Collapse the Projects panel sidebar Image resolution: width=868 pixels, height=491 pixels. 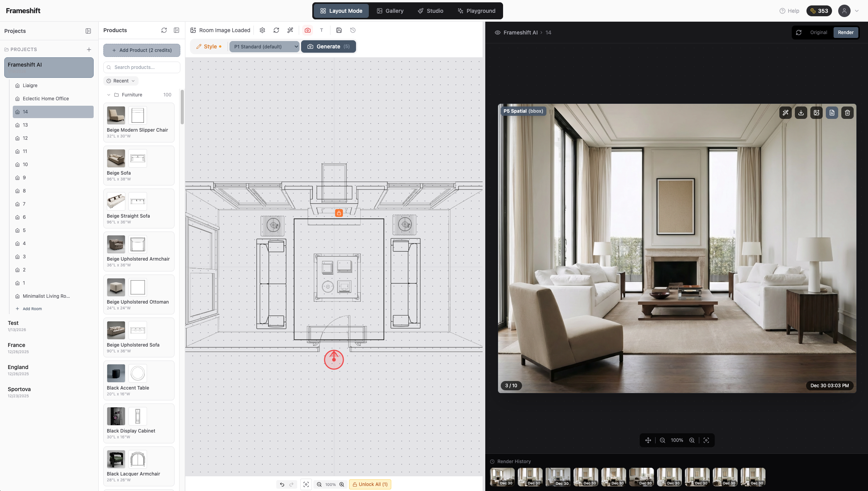click(88, 31)
